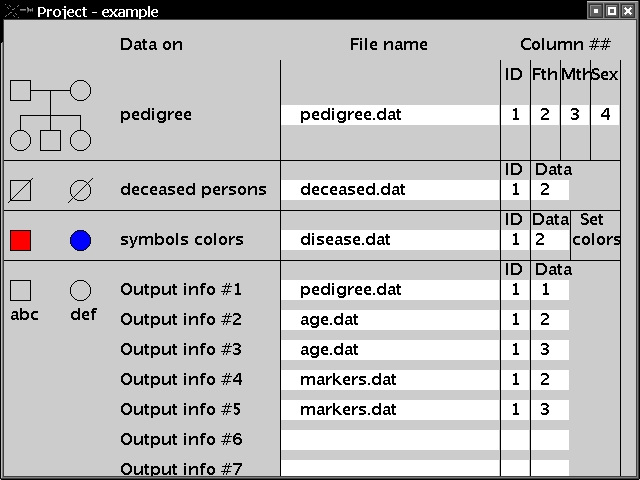Click the deceased male square-slash symbol

(x=20, y=190)
